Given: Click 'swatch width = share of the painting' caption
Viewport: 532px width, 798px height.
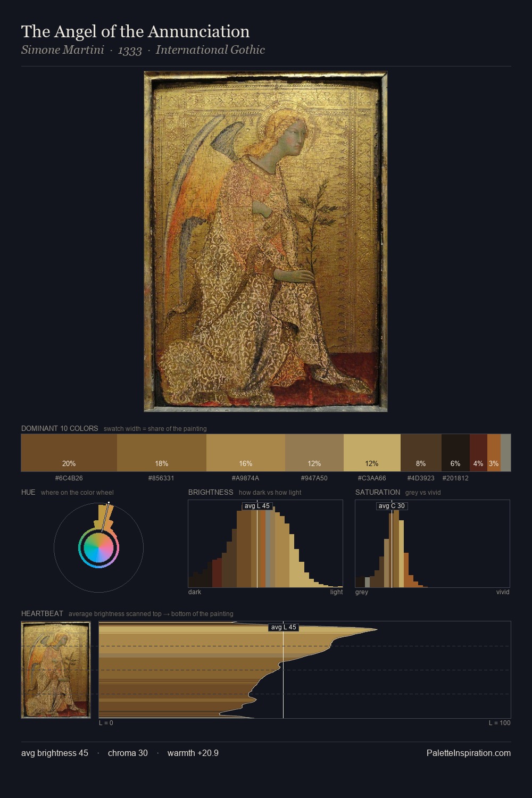Looking at the screenshot, I should [155, 429].
